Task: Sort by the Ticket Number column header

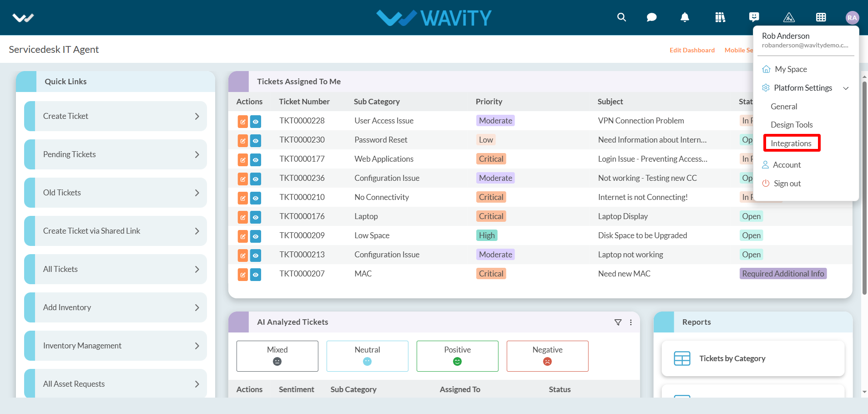Action: pyautogui.click(x=304, y=102)
